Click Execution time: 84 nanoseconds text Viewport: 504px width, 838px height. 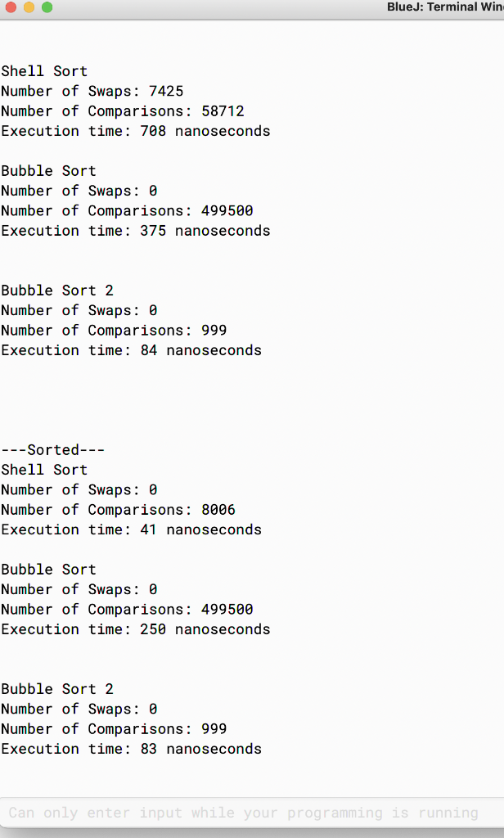coord(130,350)
